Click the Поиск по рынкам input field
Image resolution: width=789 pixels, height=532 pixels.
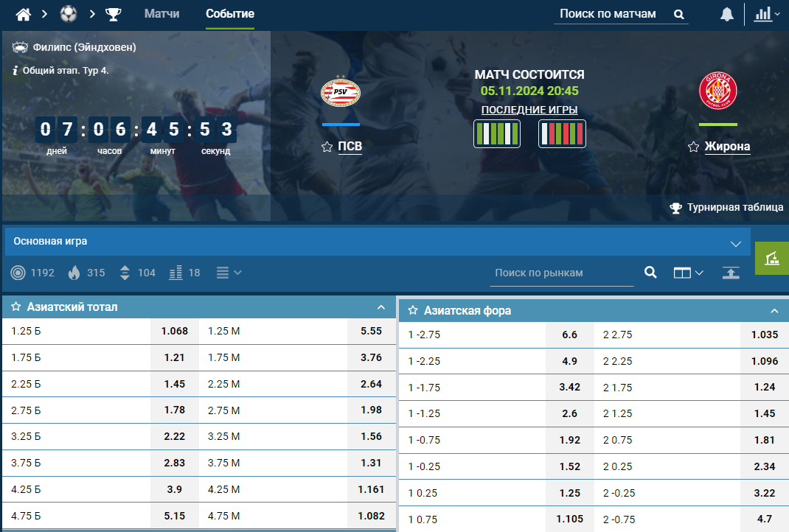click(560, 273)
